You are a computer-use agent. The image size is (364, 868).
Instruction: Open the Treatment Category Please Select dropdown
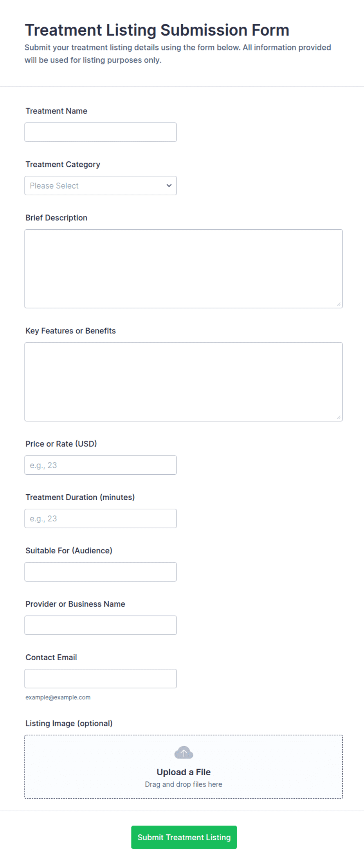point(101,185)
